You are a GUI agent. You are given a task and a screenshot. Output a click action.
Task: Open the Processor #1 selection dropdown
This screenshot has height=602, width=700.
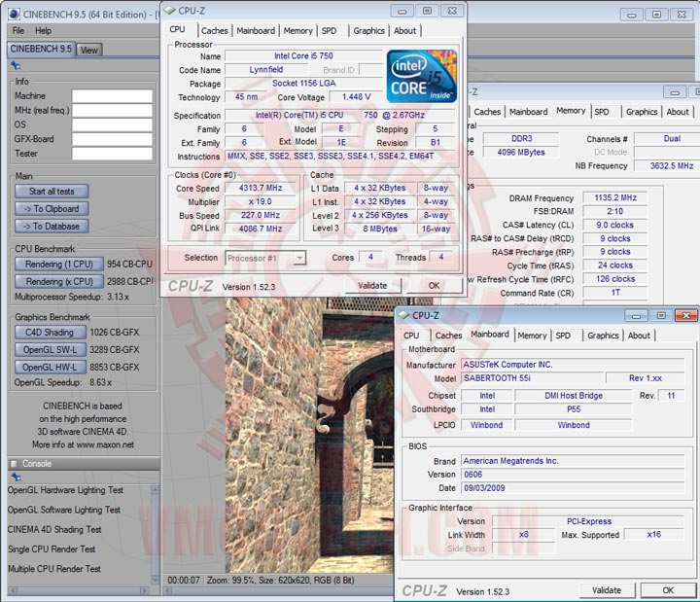pos(265,258)
